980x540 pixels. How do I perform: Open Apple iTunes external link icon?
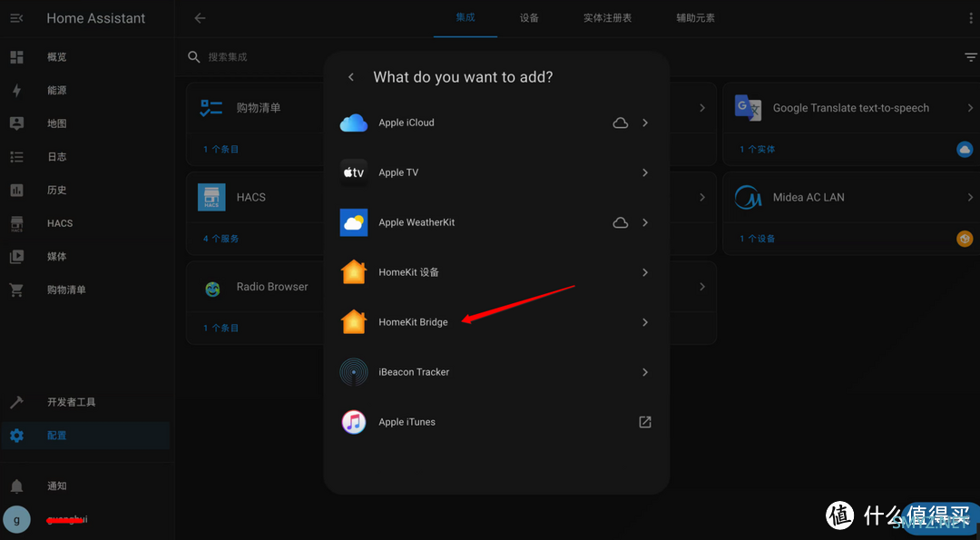click(x=645, y=422)
